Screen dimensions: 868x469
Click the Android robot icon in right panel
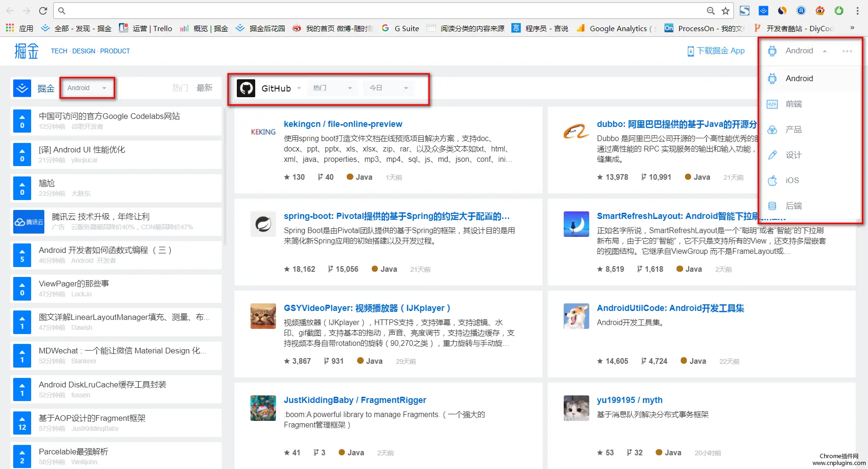tap(772, 78)
